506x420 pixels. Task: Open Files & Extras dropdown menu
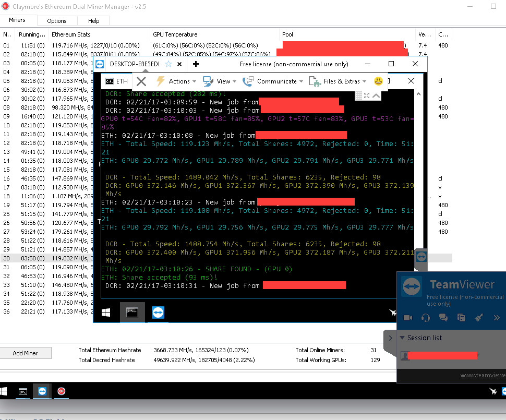[x=345, y=81]
